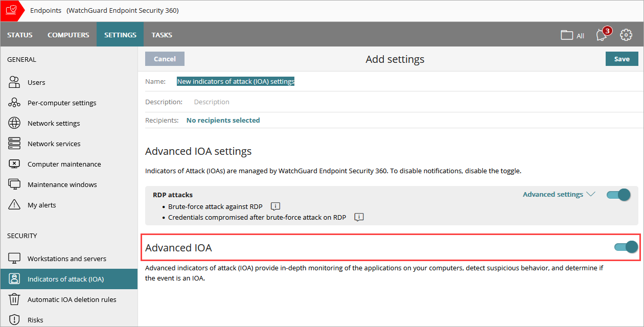Open the gear settings menu
This screenshot has height=327, width=644.
(x=626, y=35)
